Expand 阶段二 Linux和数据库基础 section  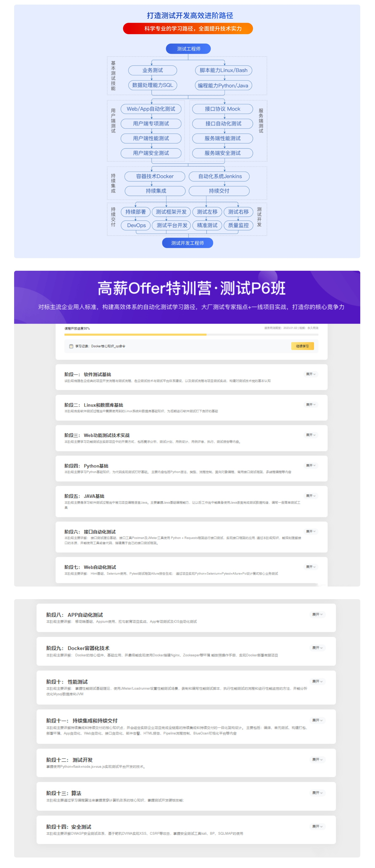(x=310, y=404)
